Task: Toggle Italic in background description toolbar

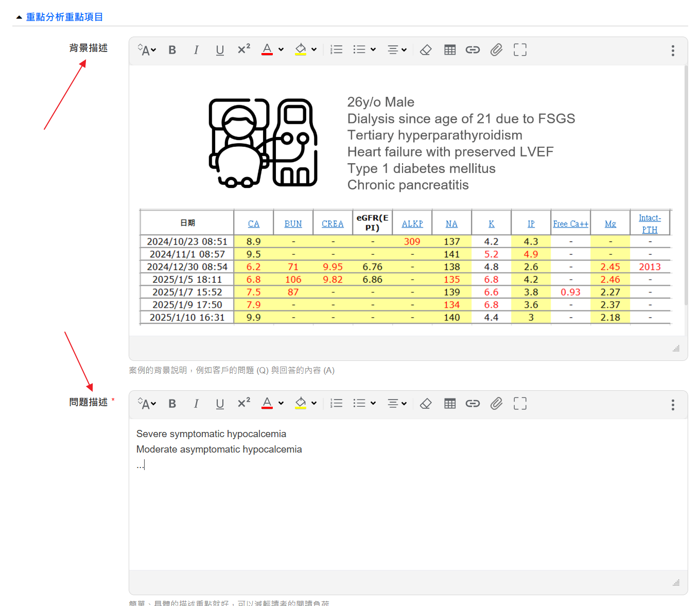Action: tap(196, 50)
